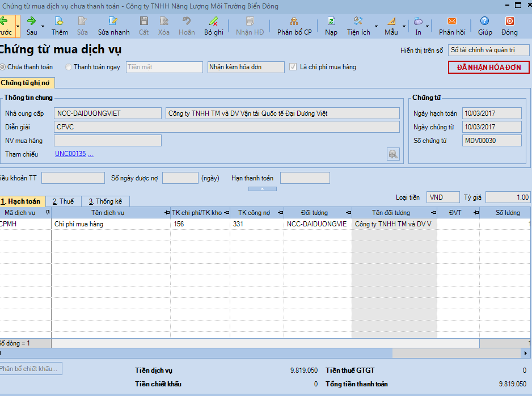Click the Tỷ giá exchange rate field

[508, 197]
